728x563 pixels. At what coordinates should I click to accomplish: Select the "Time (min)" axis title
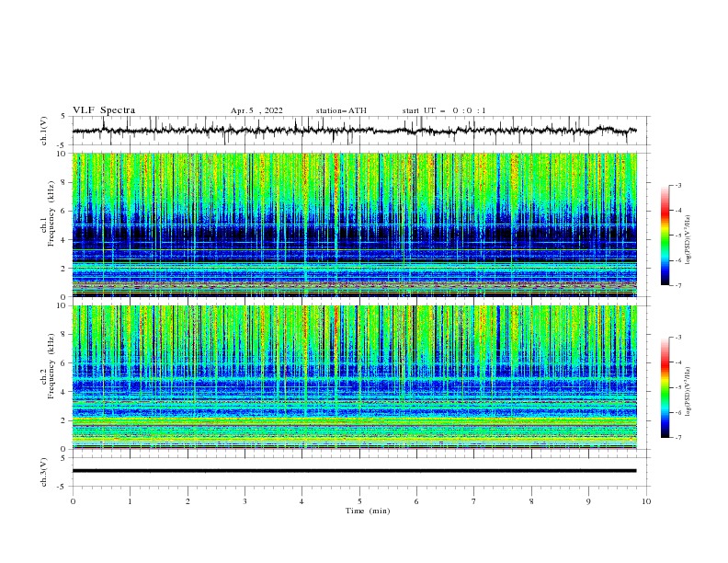[x=368, y=511]
